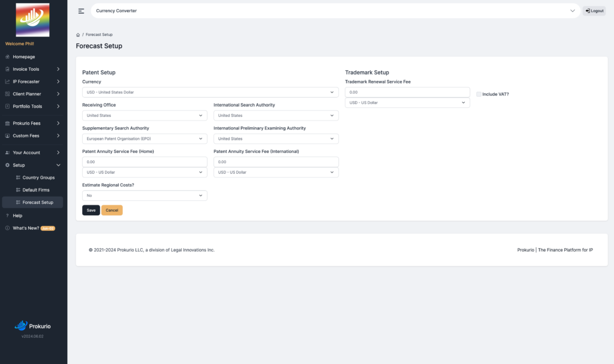
Task: Expand the Your Account menu chevron
Action: pyautogui.click(x=58, y=153)
